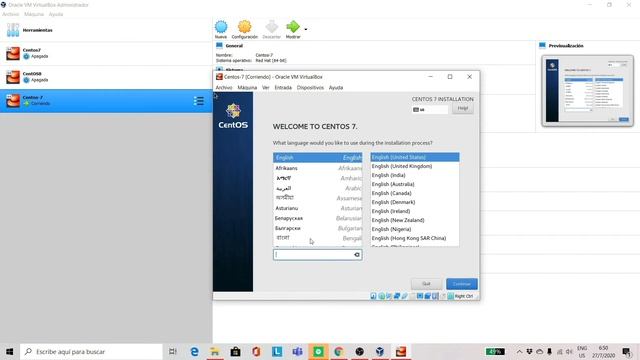Expand the Mostrar dropdown arrow
Image resolution: width=640 pixels, height=360 pixels.
coord(306,29)
